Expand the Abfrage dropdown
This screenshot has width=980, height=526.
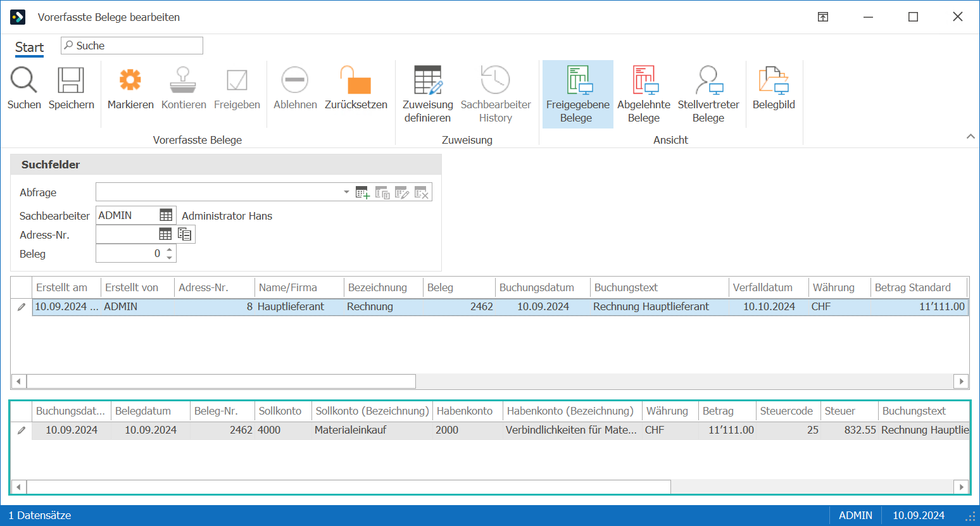point(346,192)
